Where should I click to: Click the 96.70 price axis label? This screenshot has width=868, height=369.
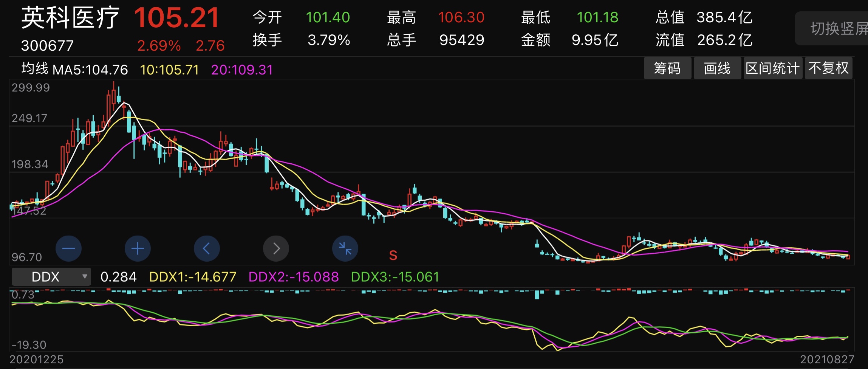pyautogui.click(x=27, y=257)
